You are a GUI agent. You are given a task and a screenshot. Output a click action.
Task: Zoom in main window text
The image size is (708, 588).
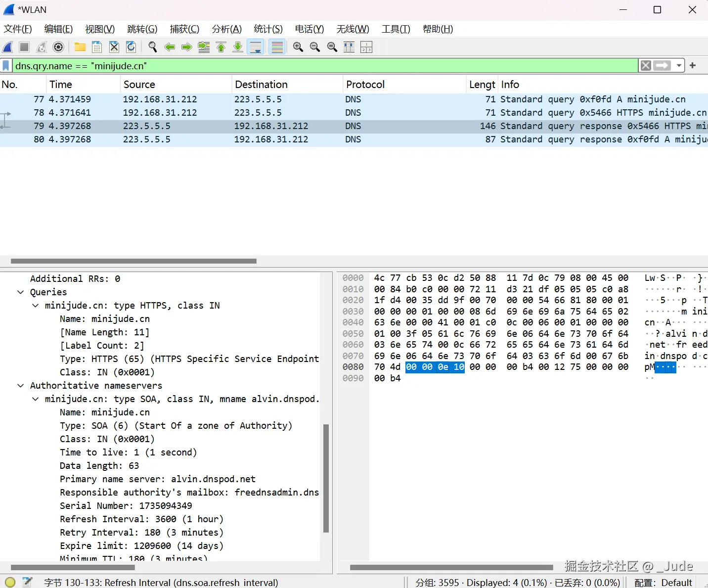[x=298, y=47]
